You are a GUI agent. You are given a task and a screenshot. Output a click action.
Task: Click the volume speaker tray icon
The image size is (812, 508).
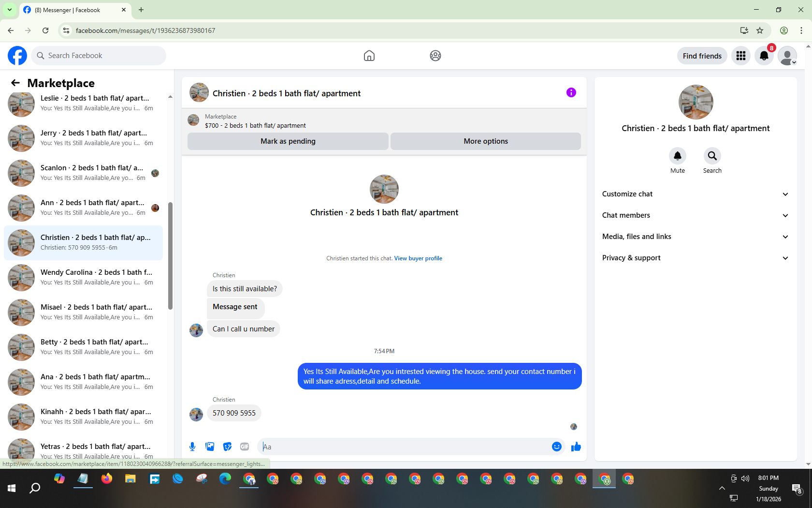(745, 478)
